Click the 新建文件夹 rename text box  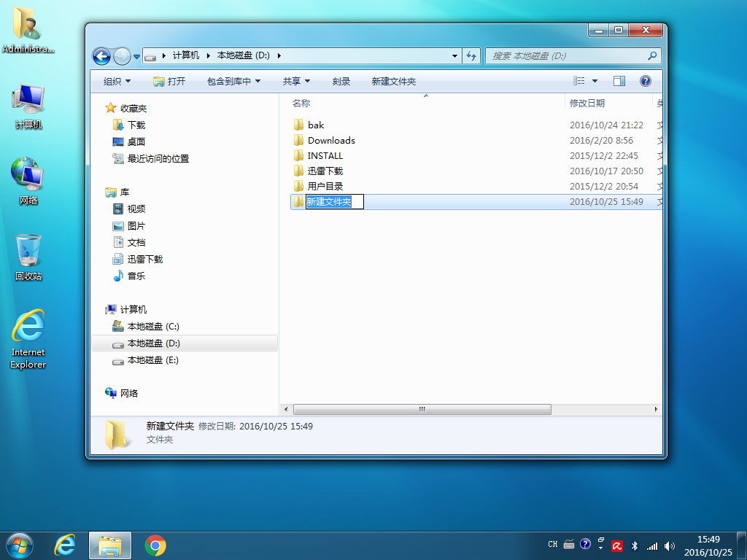[x=334, y=202]
